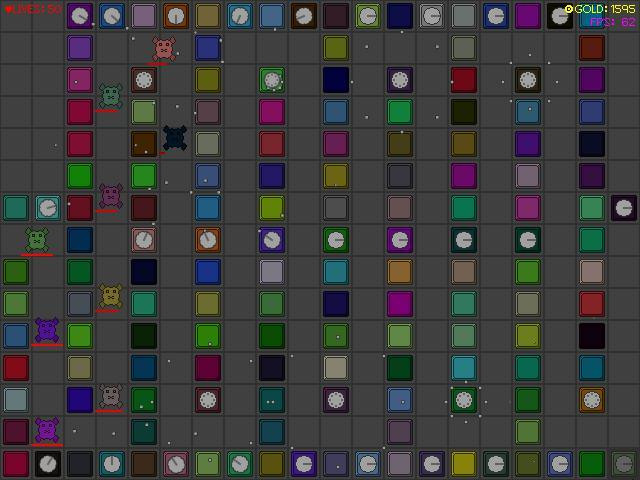Screen dimensions: 640x480
Task: Select the green gear tower above the magenta tower
Action: click(x=272, y=80)
